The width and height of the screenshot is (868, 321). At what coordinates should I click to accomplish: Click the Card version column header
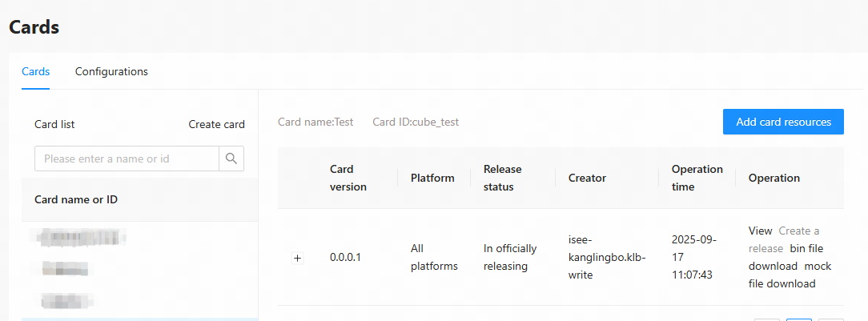[x=348, y=178]
